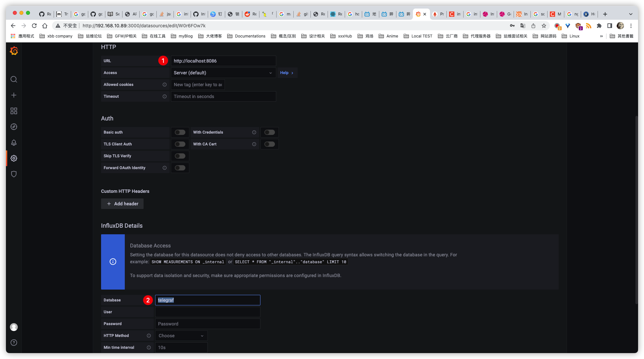Click the Min time interval field
644x359 pixels.
[181, 347]
